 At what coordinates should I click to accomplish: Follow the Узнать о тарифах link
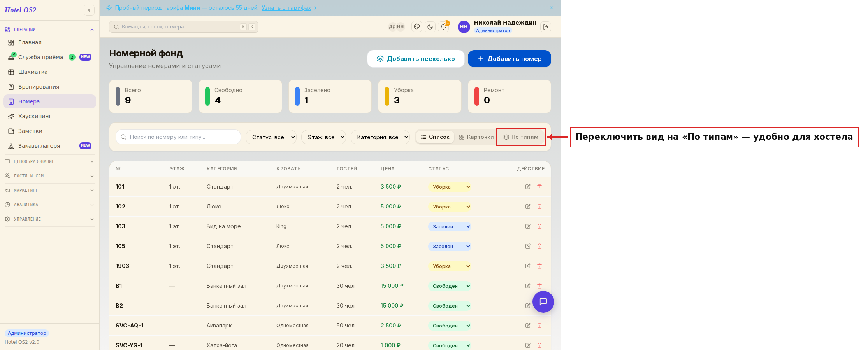[x=286, y=8]
